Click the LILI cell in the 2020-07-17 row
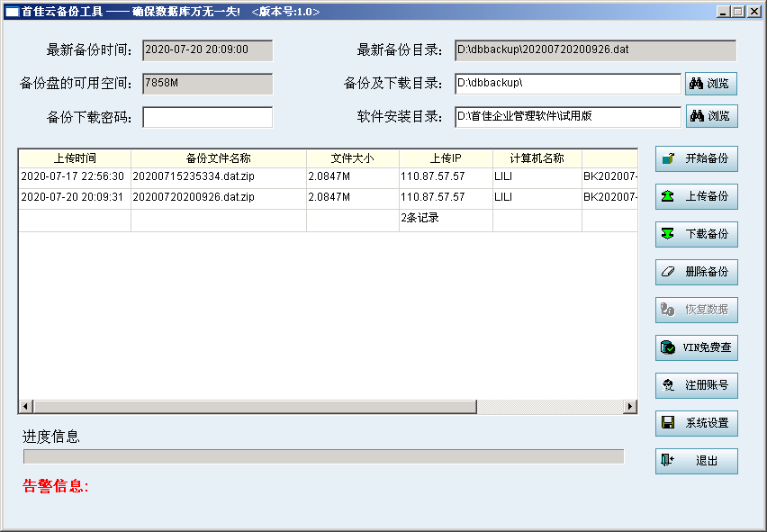Screen dimensions: 767x532 537,177
